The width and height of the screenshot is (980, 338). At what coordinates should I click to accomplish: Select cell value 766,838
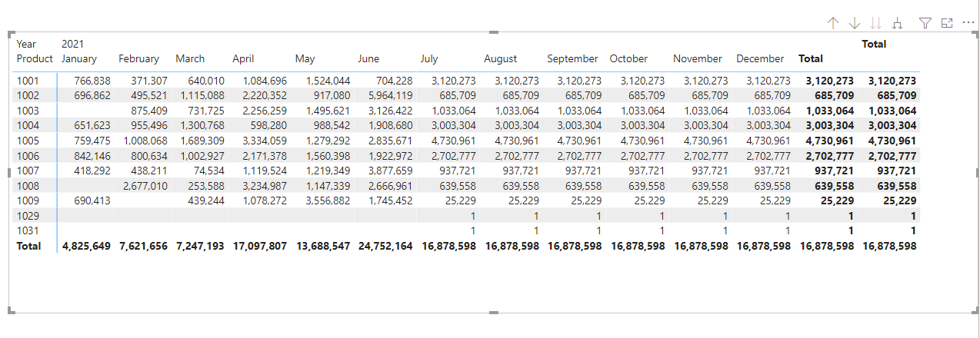pos(92,81)
